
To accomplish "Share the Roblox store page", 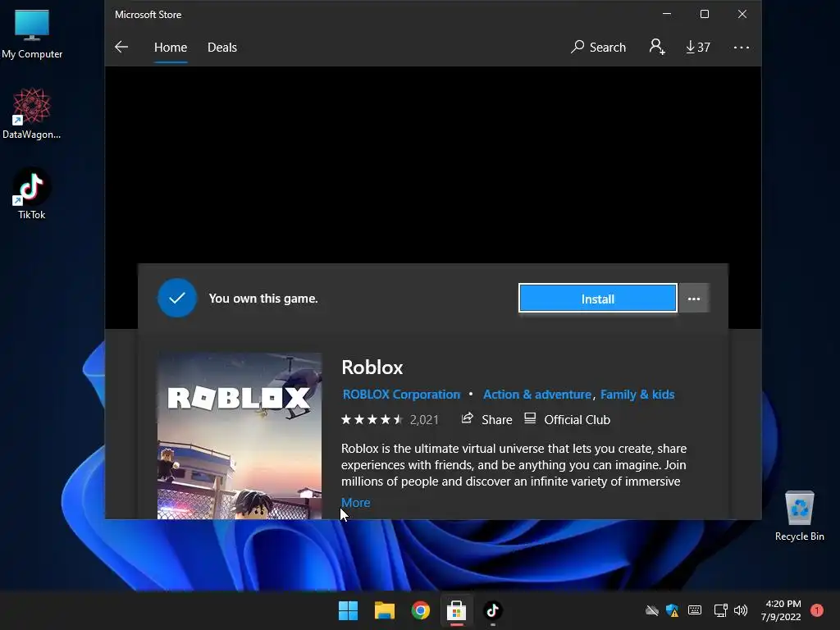I will point(486,419).
